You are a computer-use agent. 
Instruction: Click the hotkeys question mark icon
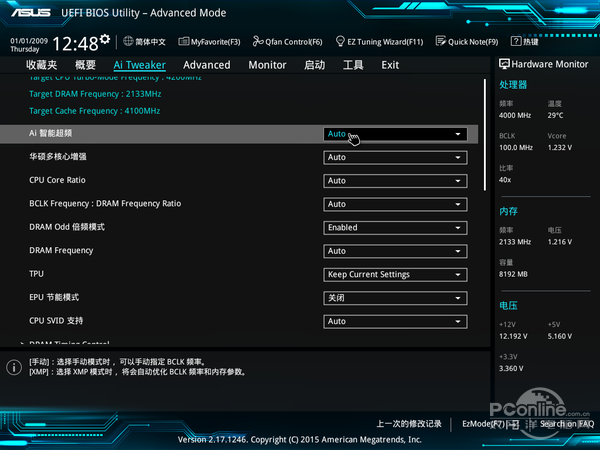[x=516, y=41]
